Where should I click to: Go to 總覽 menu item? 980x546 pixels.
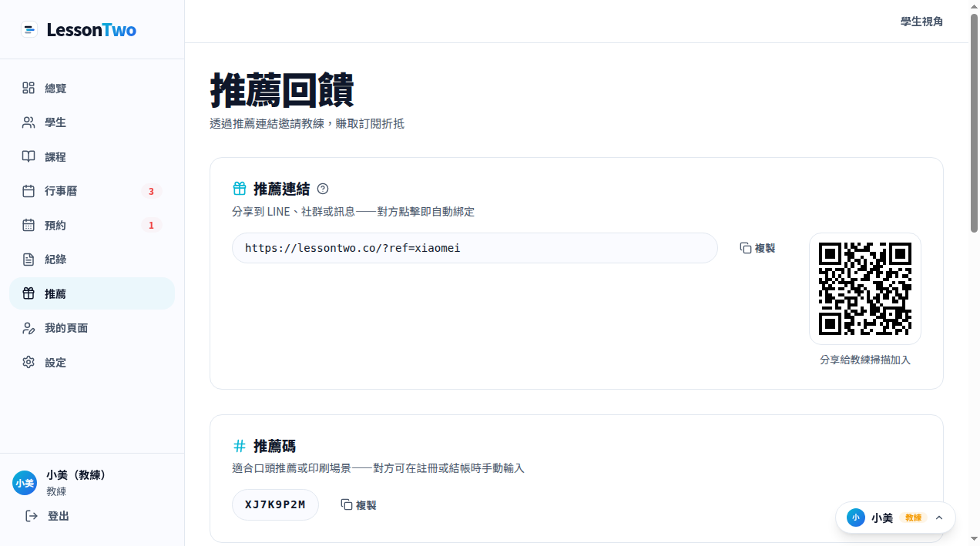(x=92, y=88)
